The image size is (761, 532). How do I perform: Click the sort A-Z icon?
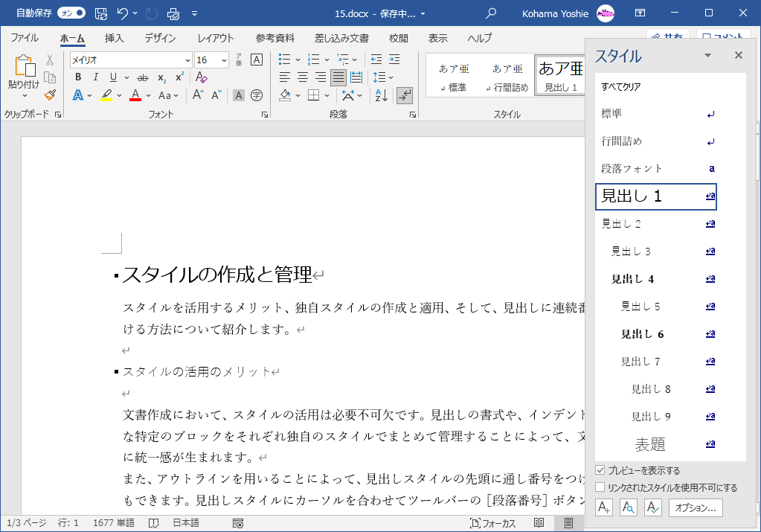(x=381, y=94)
